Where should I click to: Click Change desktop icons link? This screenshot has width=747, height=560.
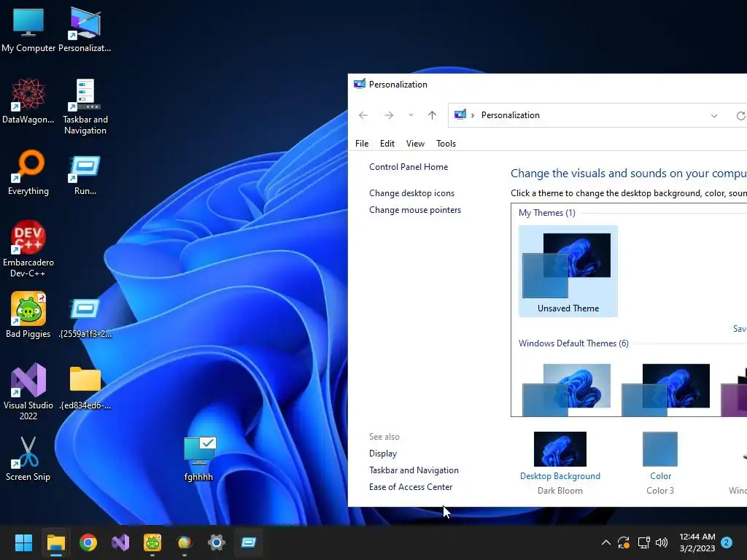click(411, 192)
